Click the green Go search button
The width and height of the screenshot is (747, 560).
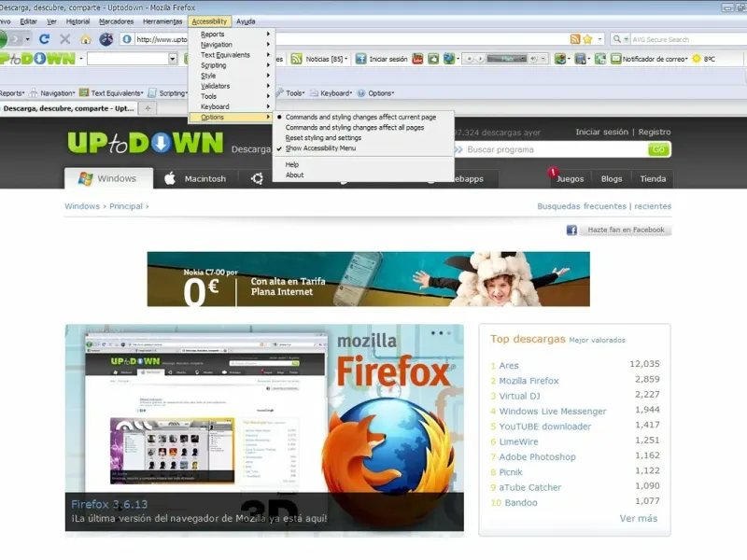(659, 149)
